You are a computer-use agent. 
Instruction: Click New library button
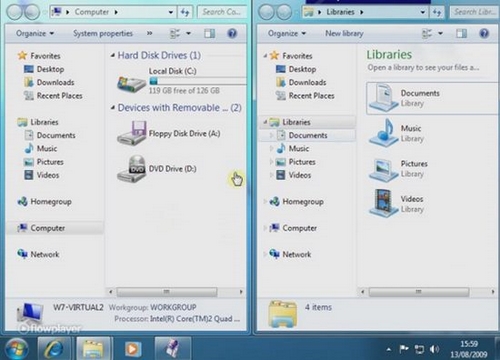pyautogui.click(x=344, y=33)
